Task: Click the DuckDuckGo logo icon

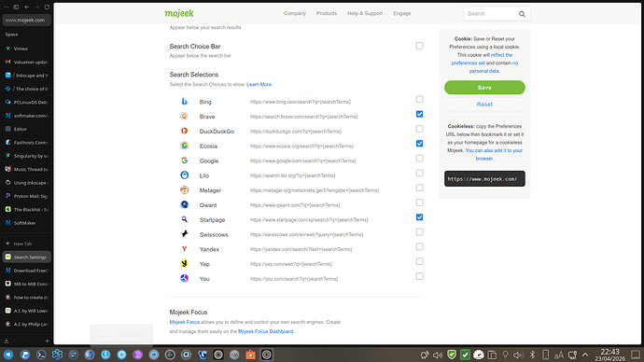Action: 185,131
